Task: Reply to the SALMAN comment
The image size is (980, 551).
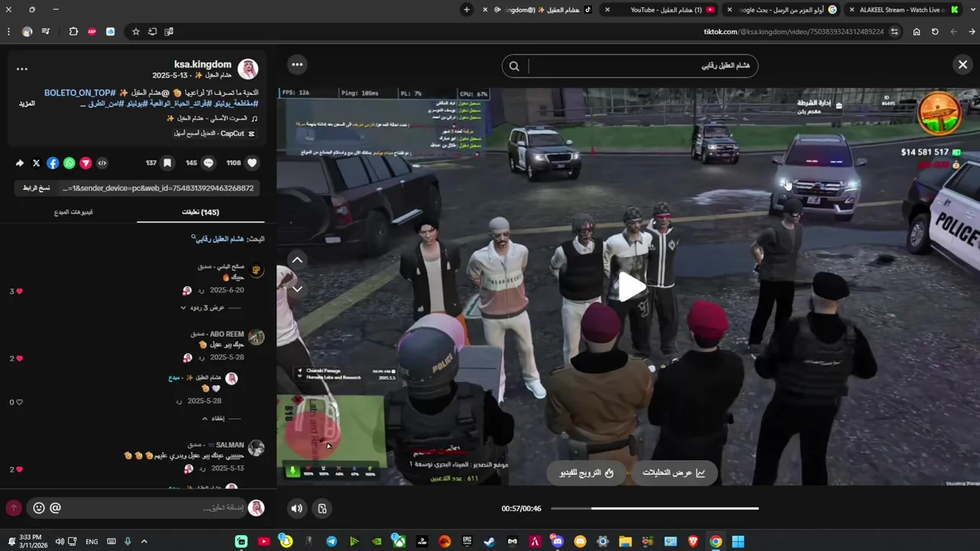Action: tap(201, 468)
